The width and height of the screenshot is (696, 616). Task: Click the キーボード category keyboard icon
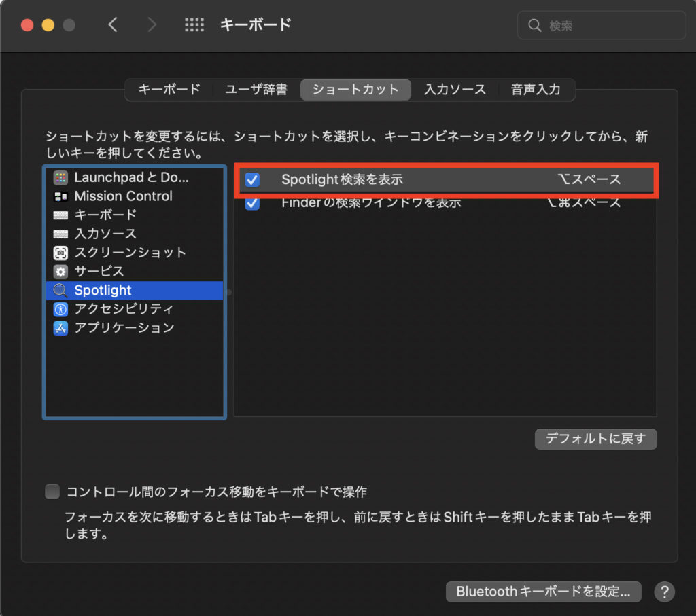(60, 215)
